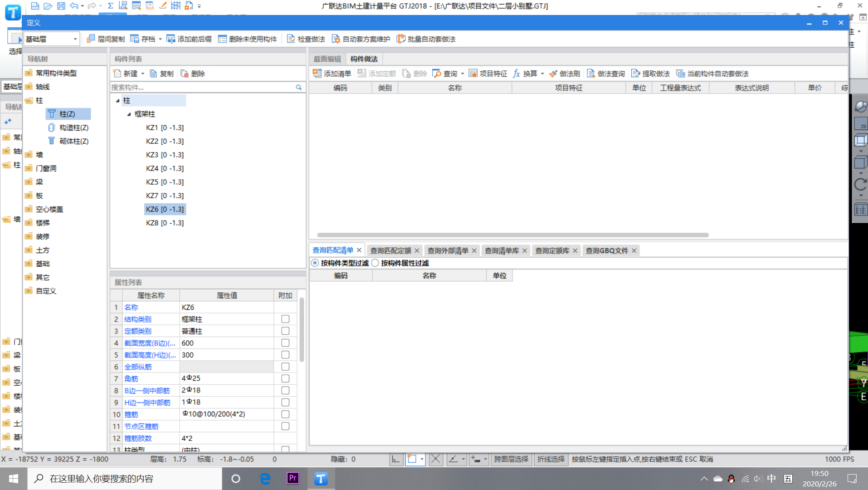Select KZ1 [0 -1.3] component
This screenshot has width=868, height=490.
tap(165, 128)
